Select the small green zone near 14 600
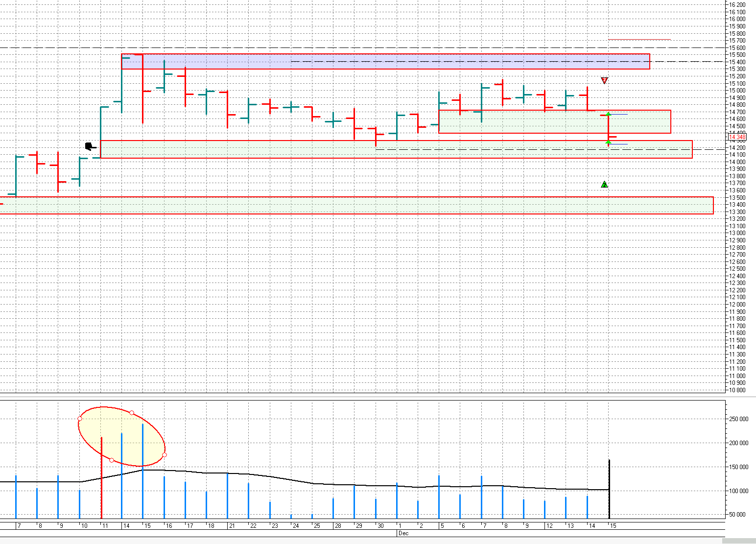The width and height of the screenshot is (756, 544). [x=554, y=121]
